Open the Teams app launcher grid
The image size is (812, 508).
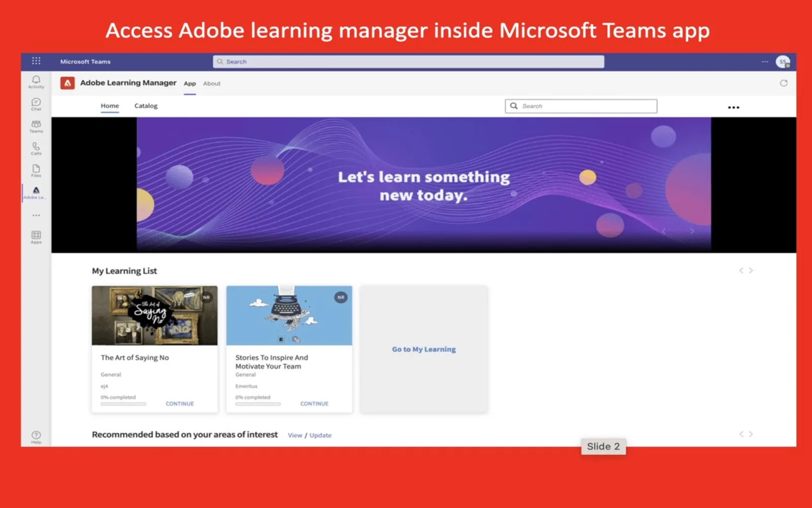[x=36, y=61]
